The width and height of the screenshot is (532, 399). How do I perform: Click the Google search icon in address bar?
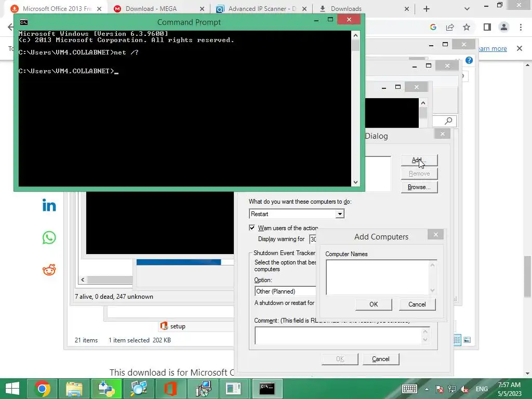pyautogui.click(x=433, y=27)
